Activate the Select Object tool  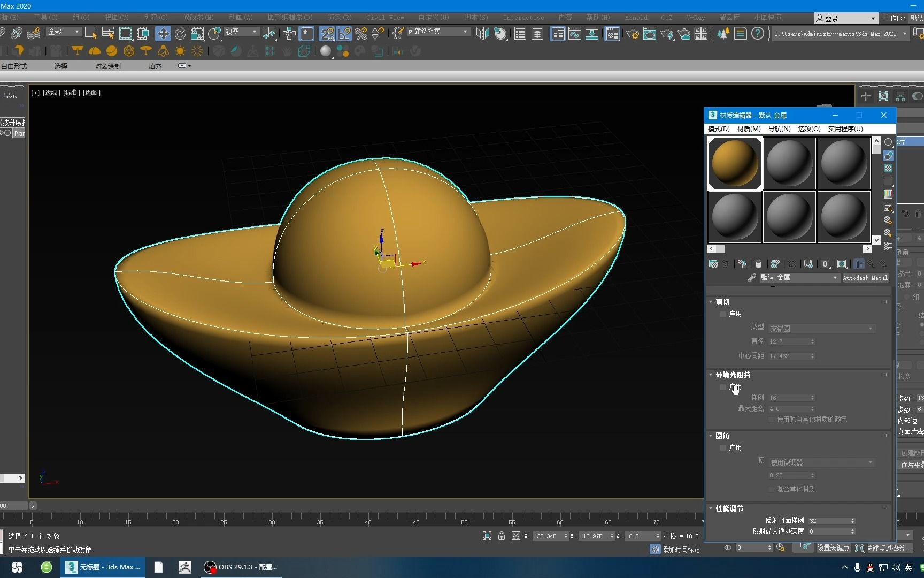pyautogui.click(x=91, y=33)
